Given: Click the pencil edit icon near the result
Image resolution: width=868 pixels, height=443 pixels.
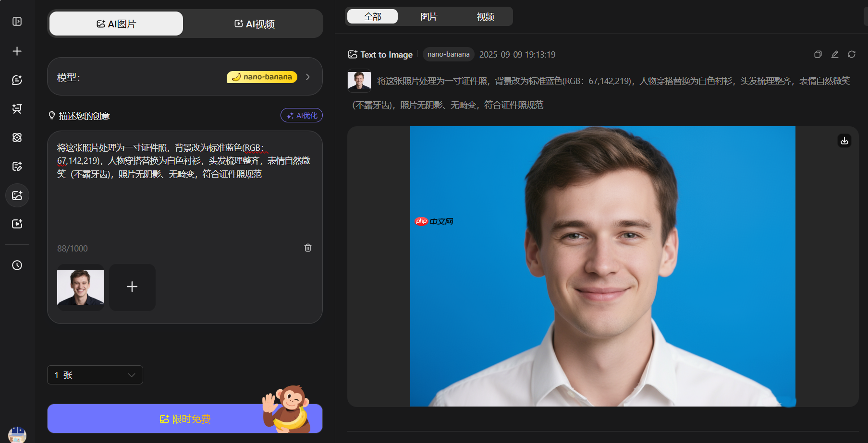Looking at the screenshot, I should (x=834, y=54).
